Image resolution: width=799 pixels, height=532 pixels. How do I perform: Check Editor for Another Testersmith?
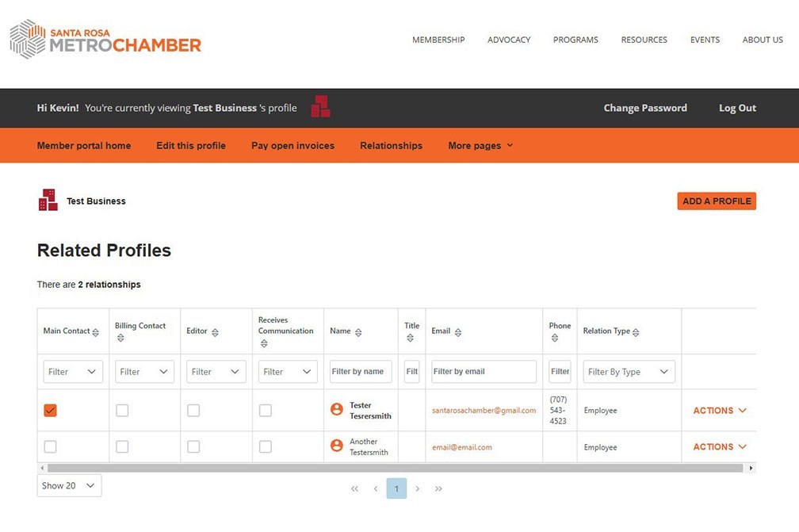coord(193,447)
